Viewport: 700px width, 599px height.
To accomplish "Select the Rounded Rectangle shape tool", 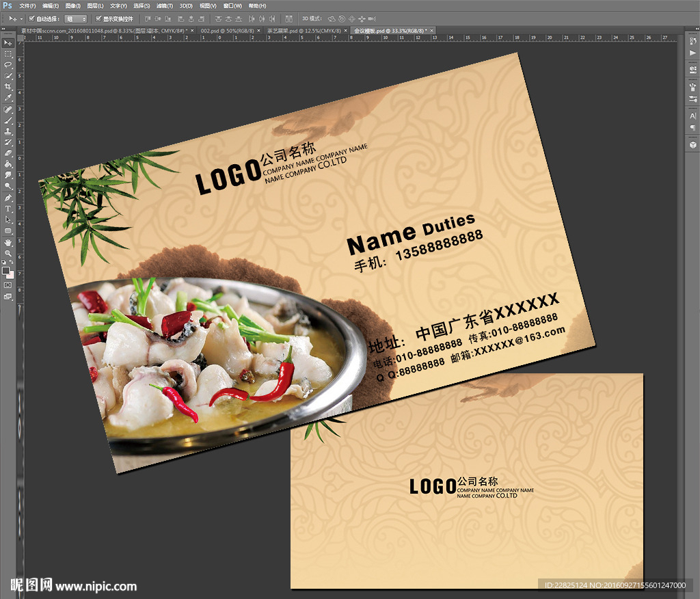I will tap(8, 230).
